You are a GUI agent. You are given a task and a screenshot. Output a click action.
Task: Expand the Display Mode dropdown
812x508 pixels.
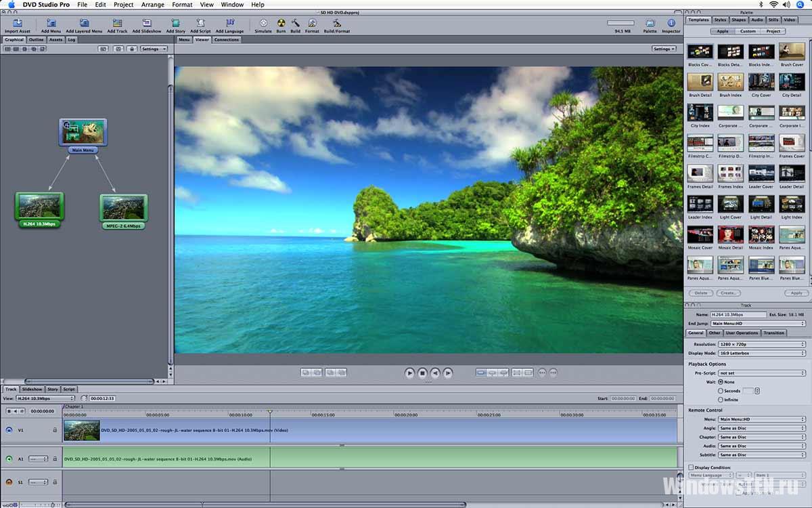pyautogui.click(x=761, y=353)
